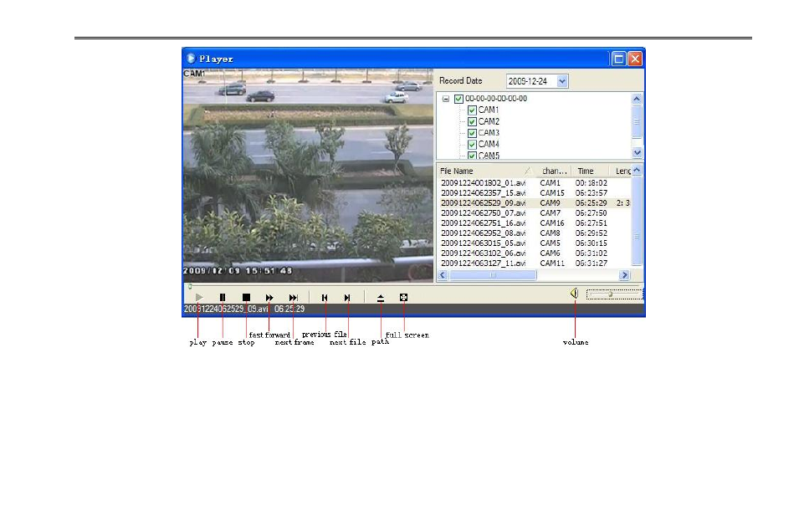Toggle the CAM4 checkbox

click(472, 144)
